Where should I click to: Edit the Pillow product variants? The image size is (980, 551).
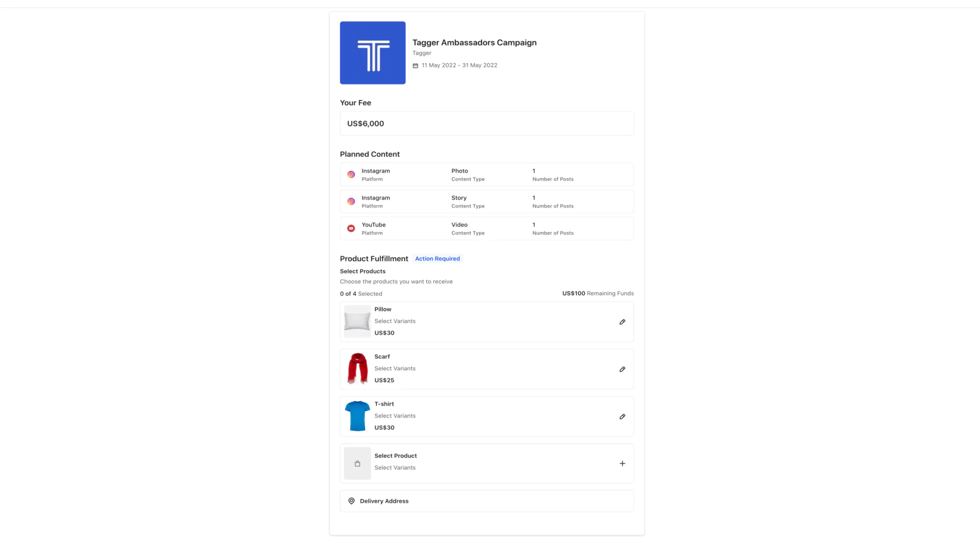click(x=622, y=322)
